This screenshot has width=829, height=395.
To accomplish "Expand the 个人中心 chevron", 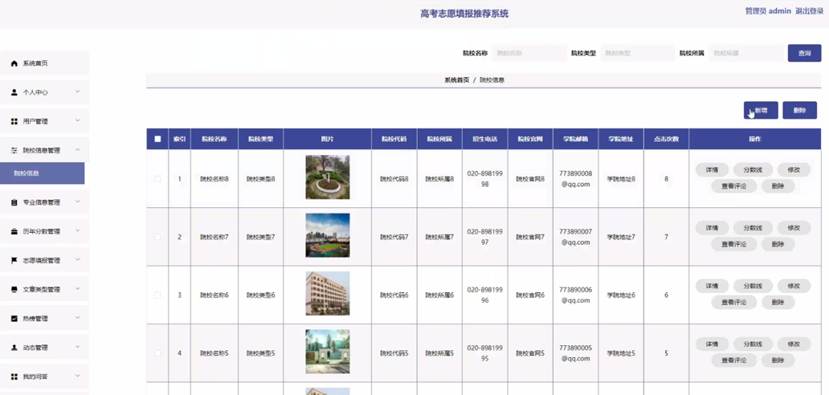I will coord(77,92).
